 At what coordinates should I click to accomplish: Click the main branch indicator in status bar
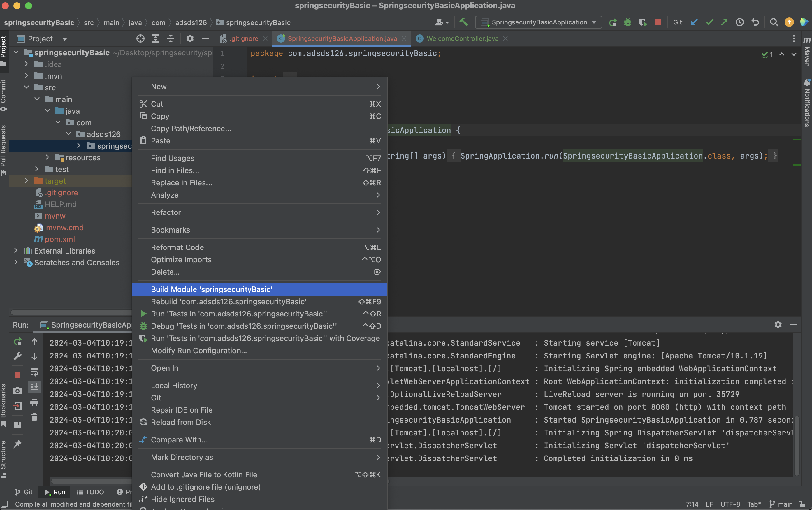click(781, 504)
